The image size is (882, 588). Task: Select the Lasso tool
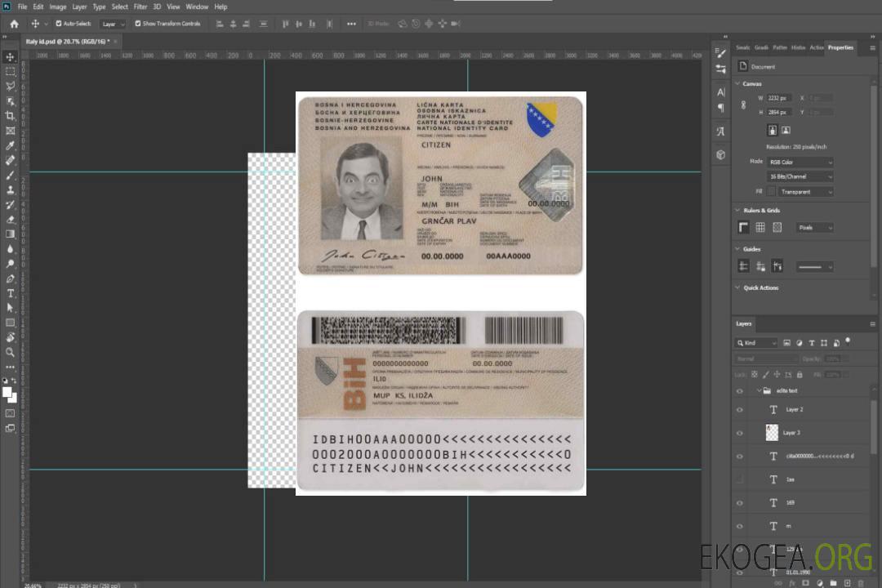[10, 86]
